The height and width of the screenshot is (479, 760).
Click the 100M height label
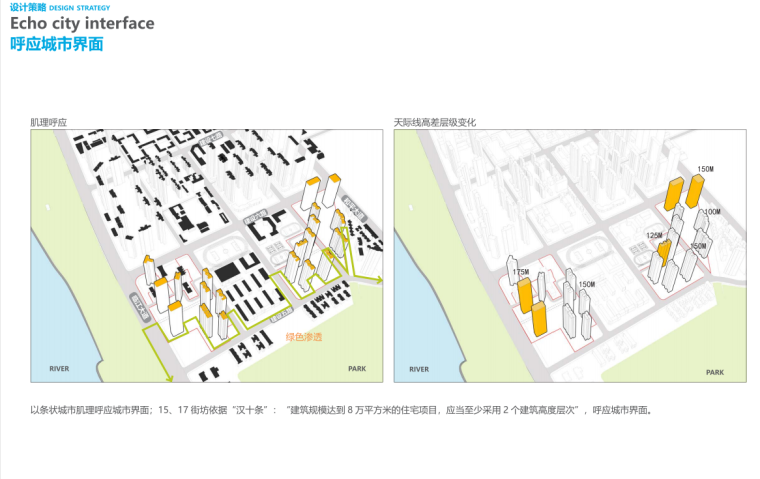coord(712,212)
